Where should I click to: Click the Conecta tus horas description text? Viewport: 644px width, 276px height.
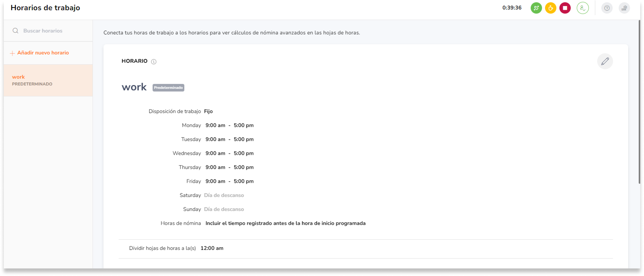coord(232,33)
